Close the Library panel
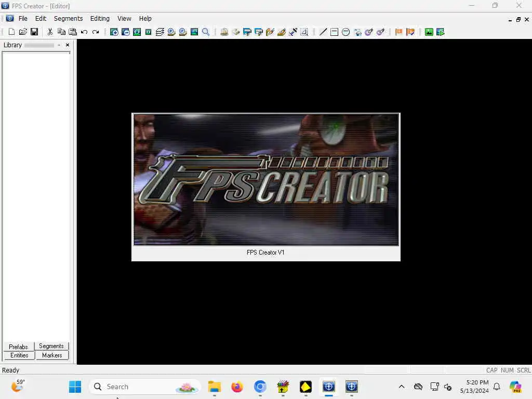 point(68,45)
